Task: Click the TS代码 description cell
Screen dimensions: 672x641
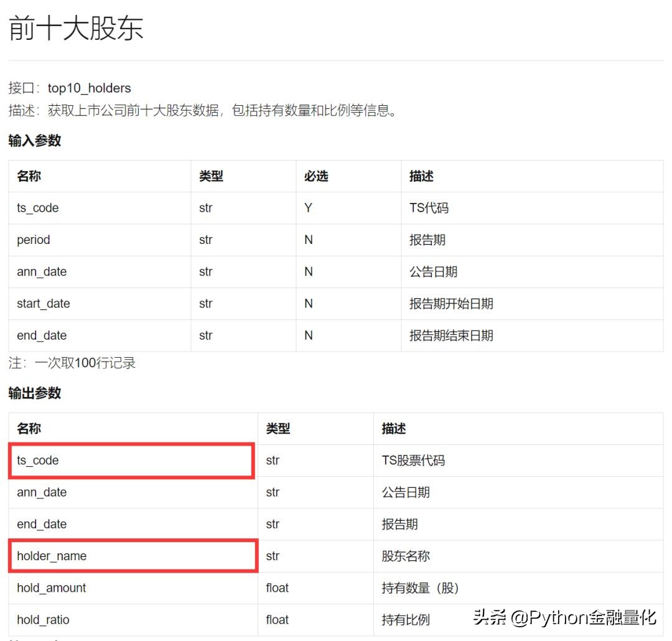Action: pos(429,208)
